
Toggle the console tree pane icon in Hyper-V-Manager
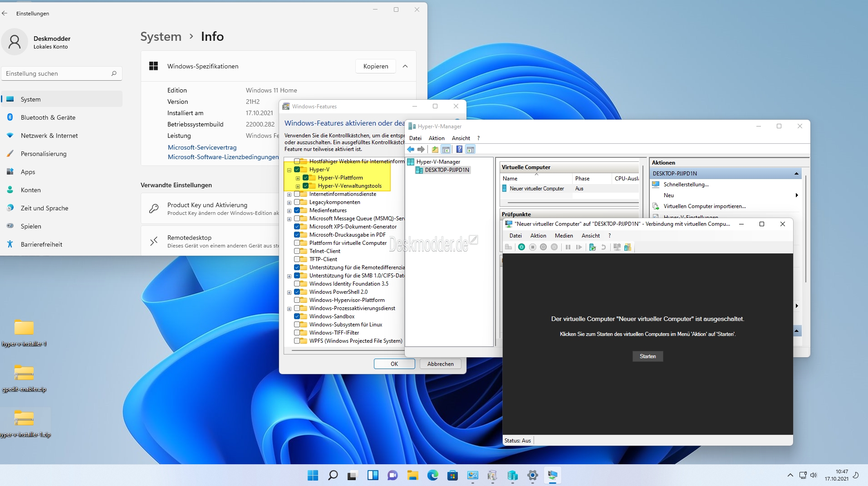click(x=446, y=149)
